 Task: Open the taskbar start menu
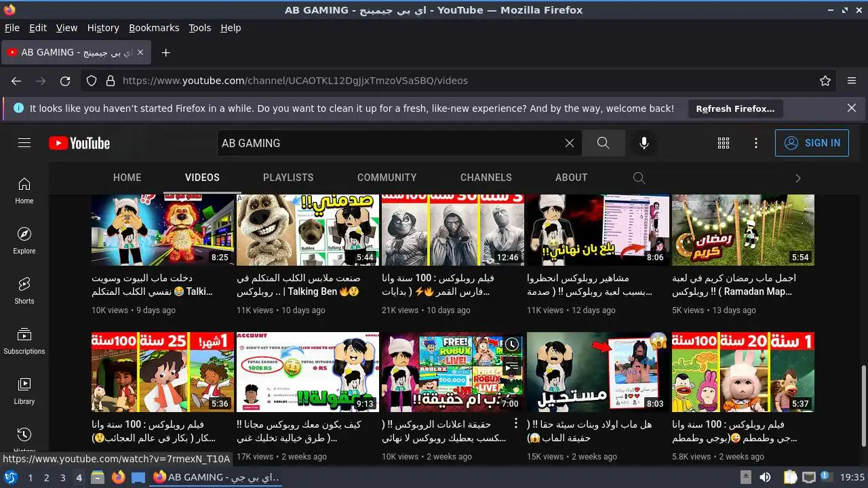pyautogui.click(x=11, y=477)
